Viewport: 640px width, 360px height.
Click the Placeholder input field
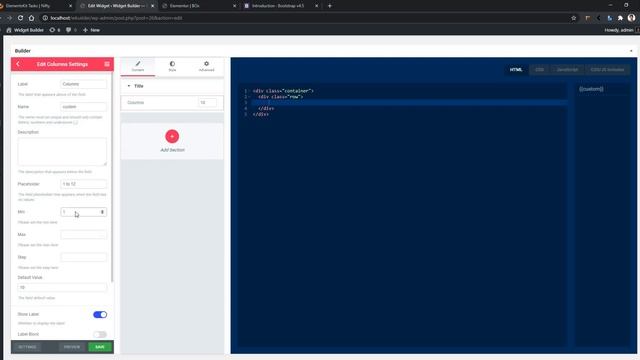coord(84,184)
